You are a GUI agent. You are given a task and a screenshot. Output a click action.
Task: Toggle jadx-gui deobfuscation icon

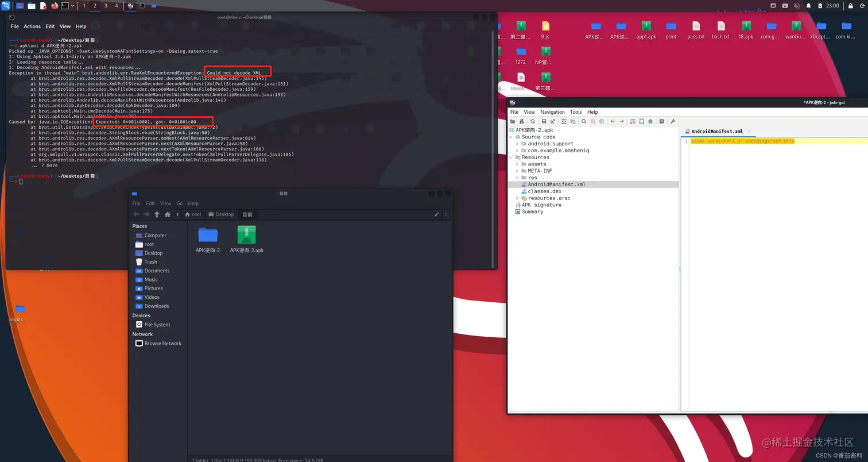633,121
